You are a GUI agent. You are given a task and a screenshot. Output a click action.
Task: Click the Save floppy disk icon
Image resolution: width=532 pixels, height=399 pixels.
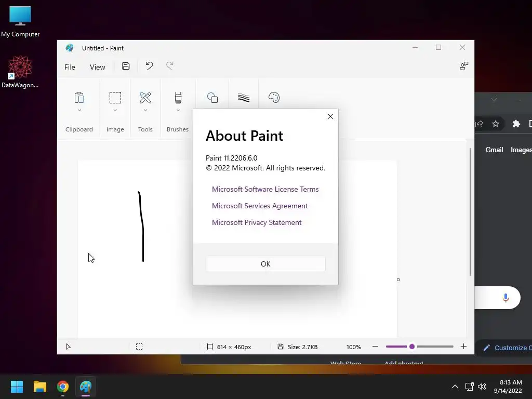coord(126,66)
